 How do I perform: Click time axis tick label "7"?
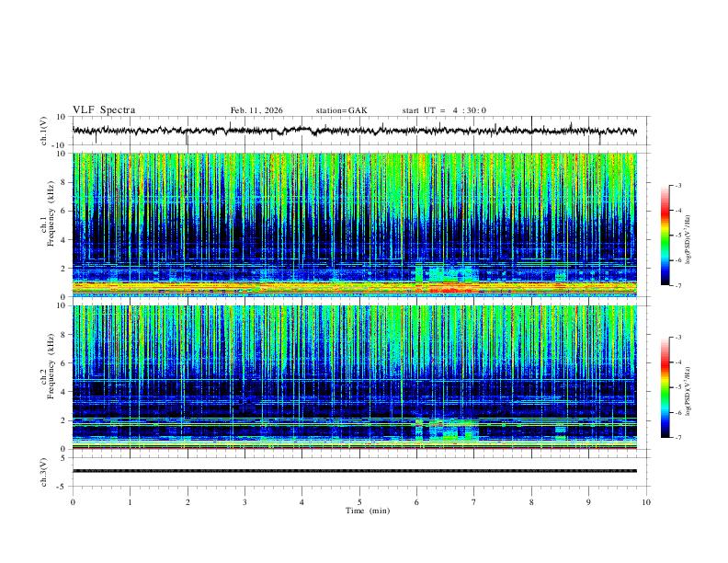[x=474, y=502]
